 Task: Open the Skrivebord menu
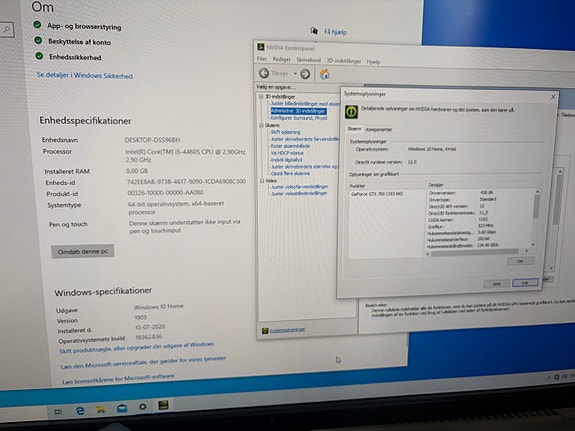308,60
